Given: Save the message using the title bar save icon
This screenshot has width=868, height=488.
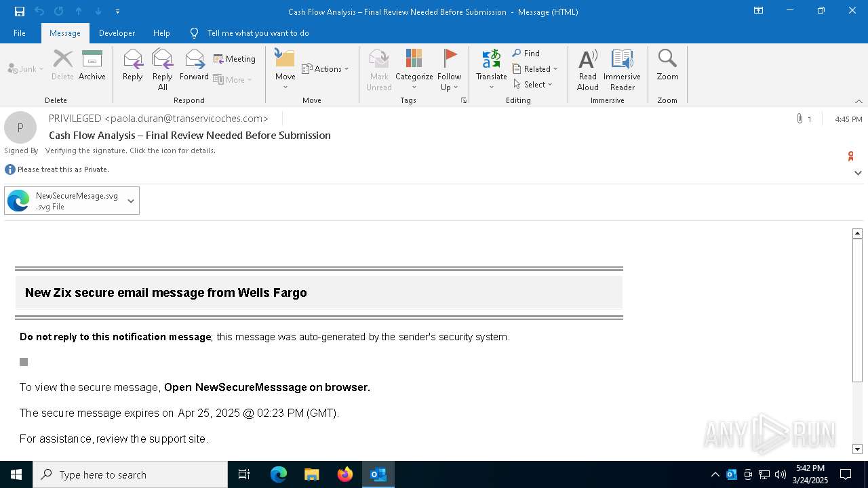Looking at the screenshot, I should 20,12.
